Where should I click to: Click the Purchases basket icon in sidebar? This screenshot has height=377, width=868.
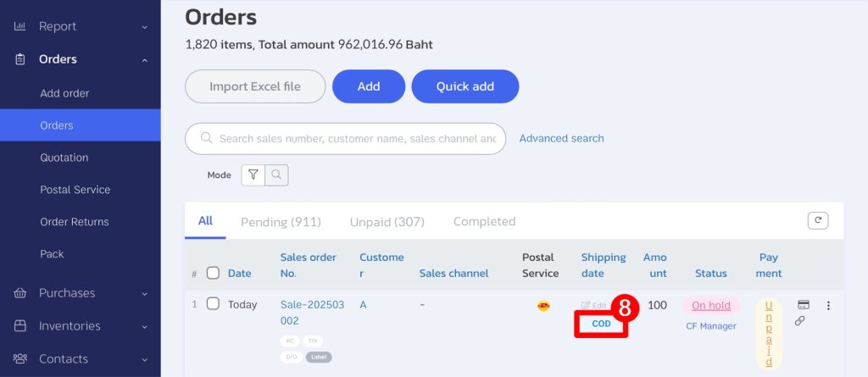click(20, 293)
